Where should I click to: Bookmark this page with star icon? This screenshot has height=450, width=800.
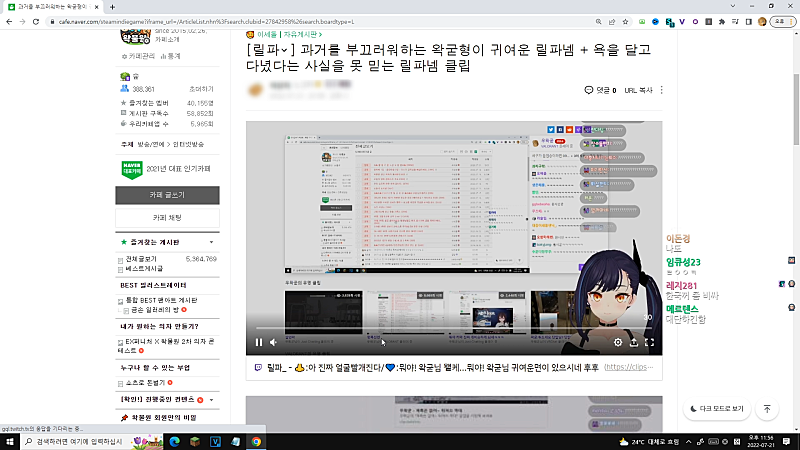pos(625,21)
